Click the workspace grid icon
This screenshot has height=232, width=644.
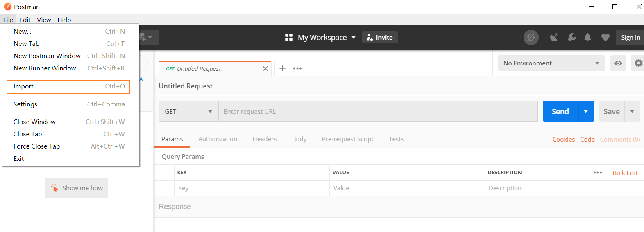pos(289,37)
